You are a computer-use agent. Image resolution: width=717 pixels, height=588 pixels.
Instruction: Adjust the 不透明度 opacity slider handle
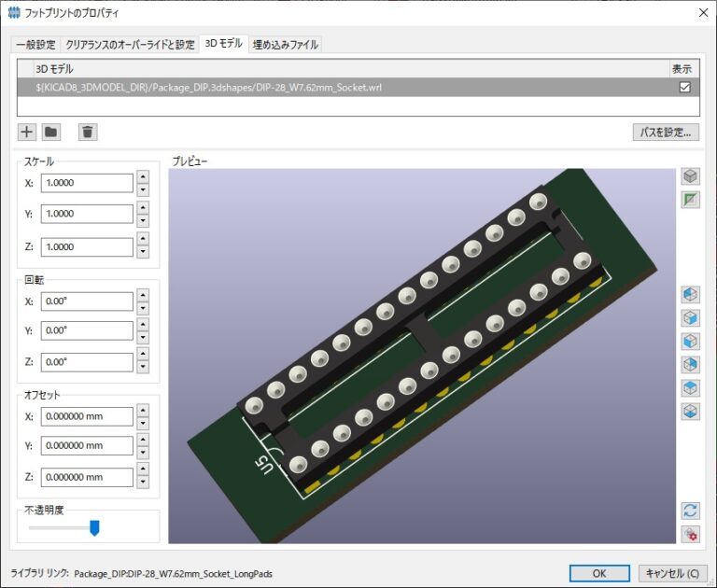pos(94,527)
